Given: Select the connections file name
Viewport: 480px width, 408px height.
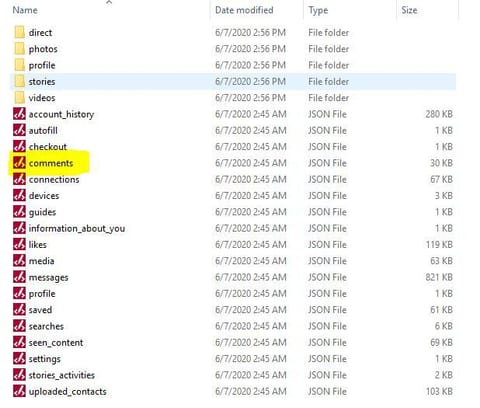Looking at the screenshot, I should (x=54, y=179).
